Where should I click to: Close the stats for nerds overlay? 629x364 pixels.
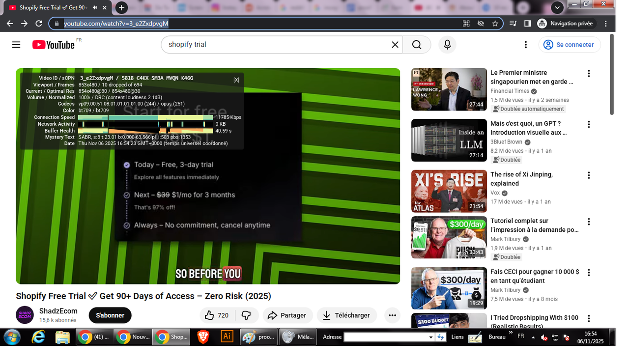(236, 80)
